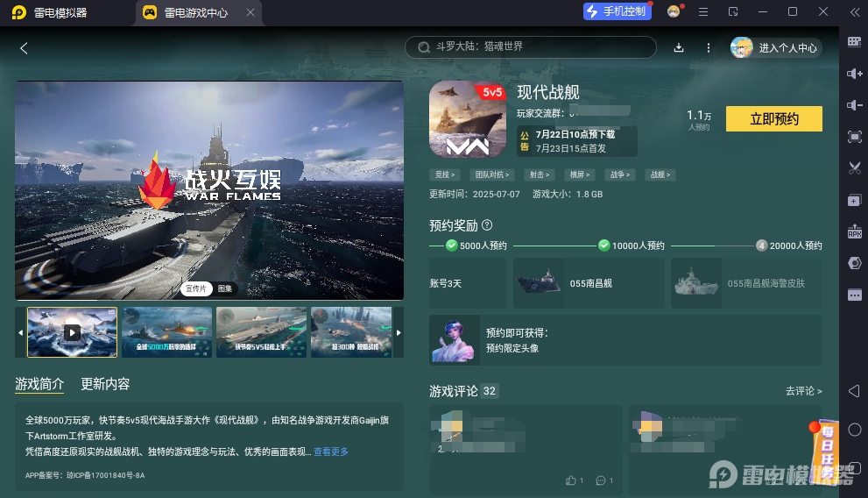The image size is (868, 498).
Task: Expand description via 查看更多
Action: click(331, 452)
